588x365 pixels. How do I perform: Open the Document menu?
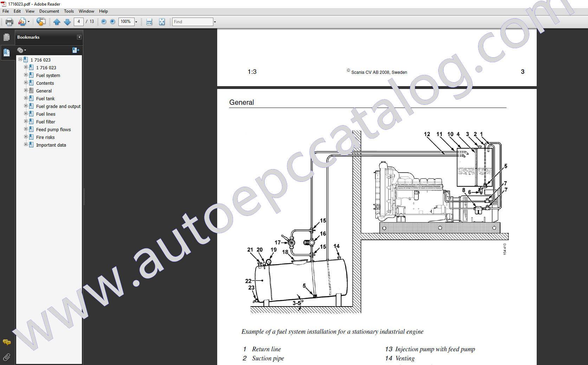(49, 11)
